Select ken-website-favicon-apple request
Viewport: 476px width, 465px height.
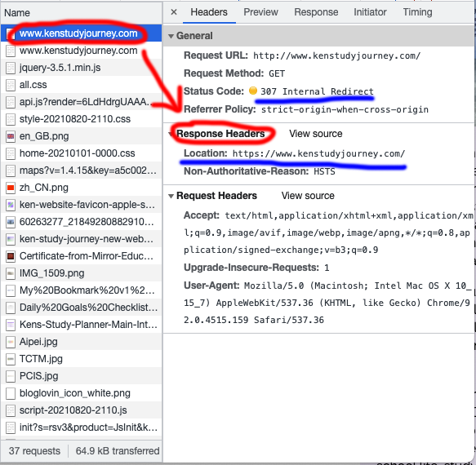click(x=81, y=205)
